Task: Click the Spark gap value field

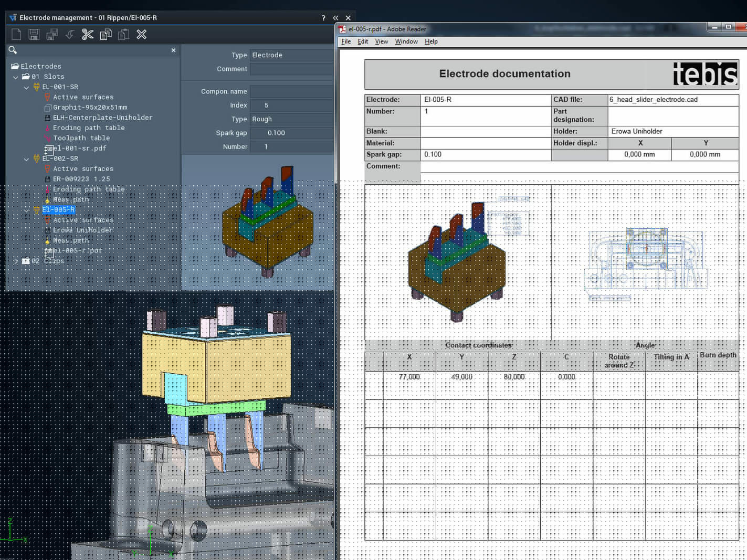Action: click(x=291, y=133)
